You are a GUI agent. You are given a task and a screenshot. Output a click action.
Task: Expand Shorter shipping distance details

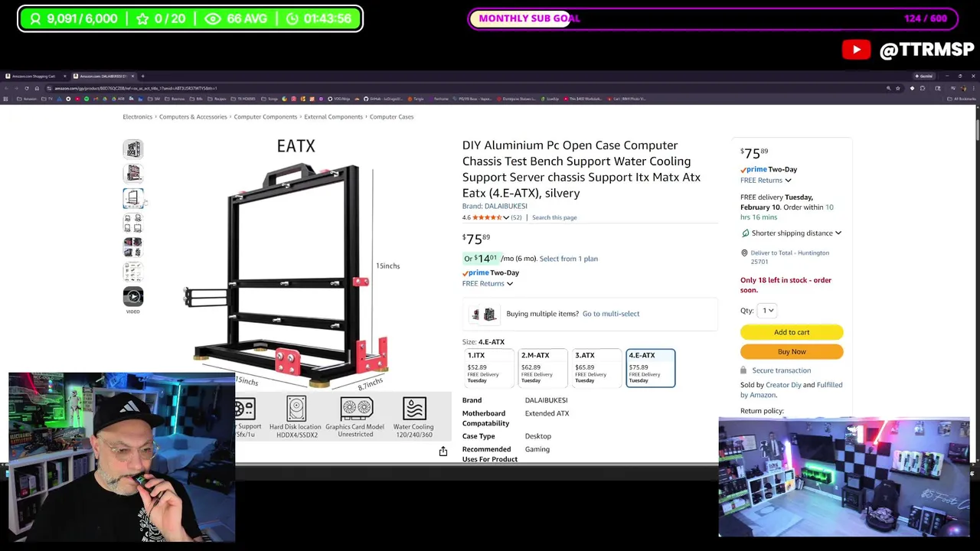(x=792, y=233)
